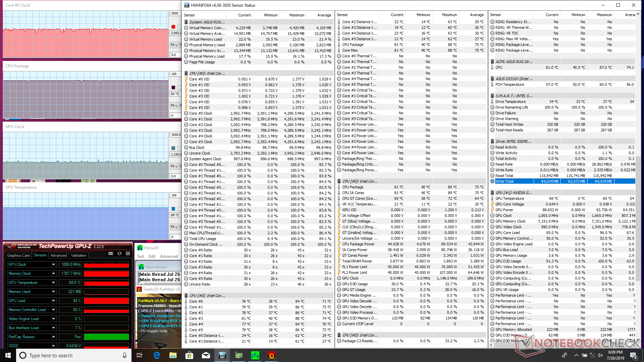The image size is (644, 362).
Task: Click the volume icon in system tray
Action: 600,355
